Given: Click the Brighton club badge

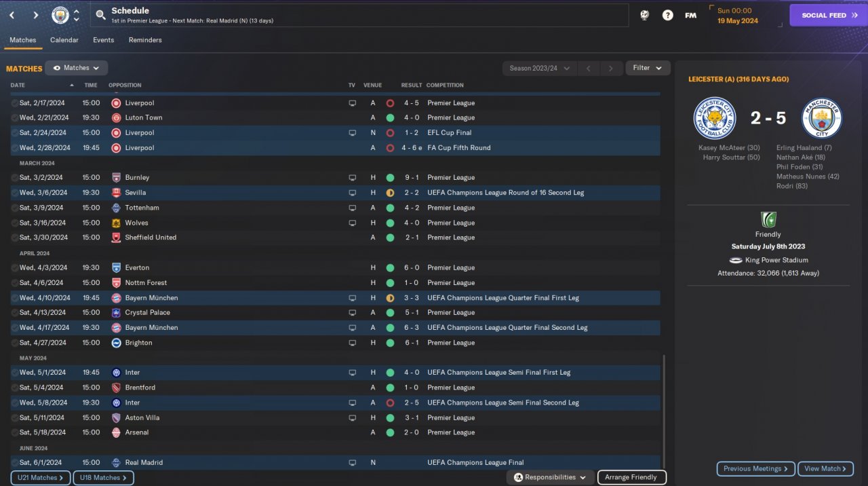Looking at the screenshot, I should pos(116,343).
